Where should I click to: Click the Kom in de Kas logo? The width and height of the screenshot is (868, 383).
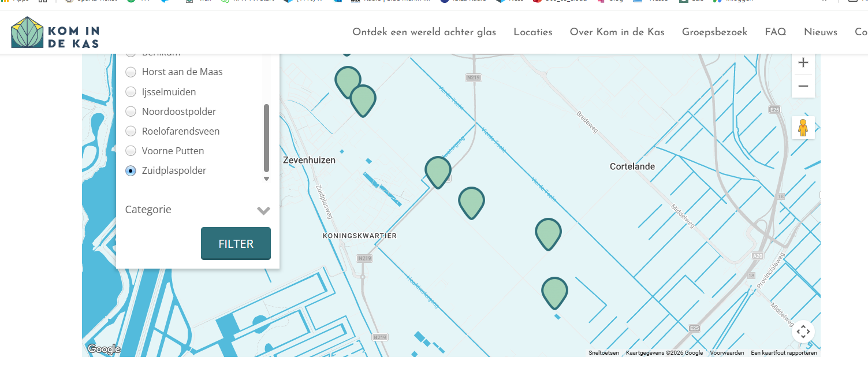[x=55, y=32]
